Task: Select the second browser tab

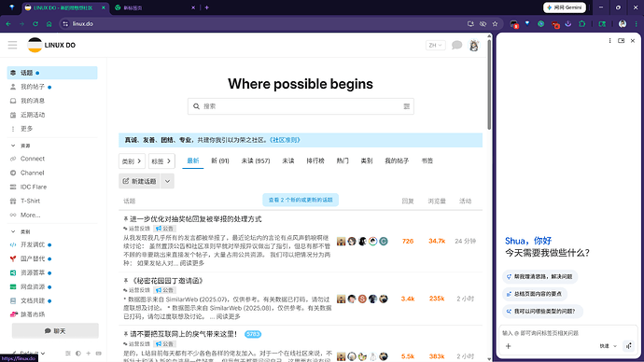Action: 155,7
